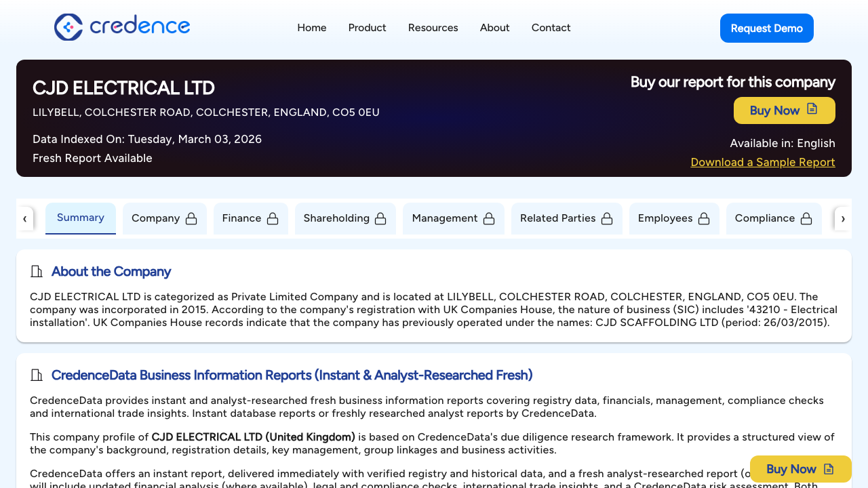Select the Contact navigation item
This screenshot has height=488, width=868.
tap(551, 28)
